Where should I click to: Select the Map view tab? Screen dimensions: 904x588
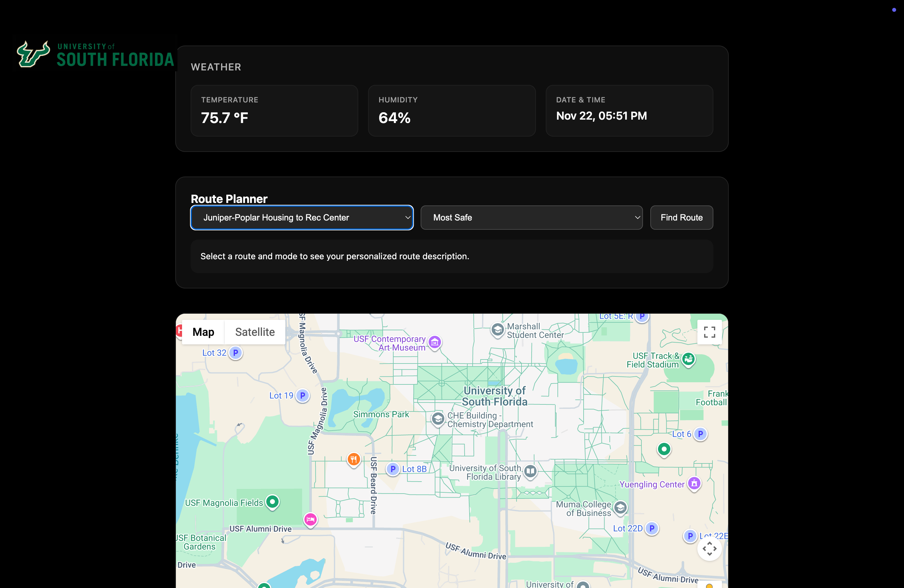pyautogui.click(x=203, y=332)
